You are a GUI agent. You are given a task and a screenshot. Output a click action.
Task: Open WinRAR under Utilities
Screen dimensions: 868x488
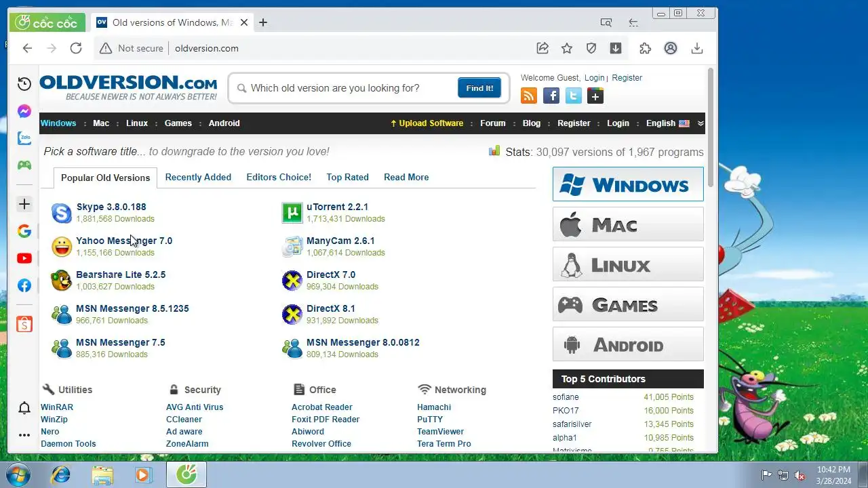point(57,407)
